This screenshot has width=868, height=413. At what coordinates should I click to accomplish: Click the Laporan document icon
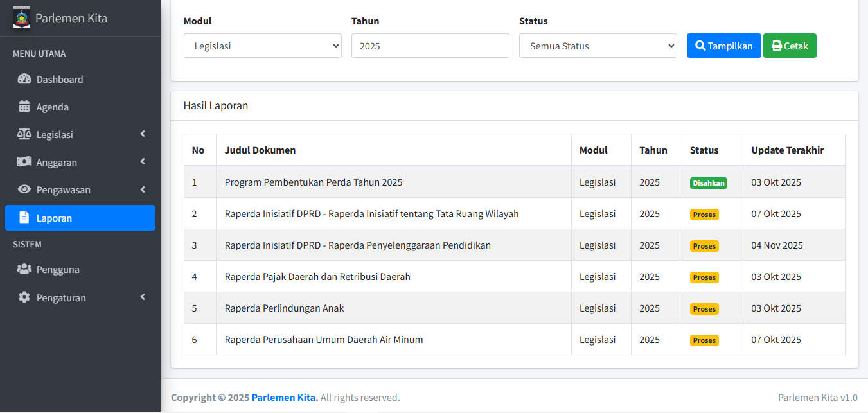point(24,218)
